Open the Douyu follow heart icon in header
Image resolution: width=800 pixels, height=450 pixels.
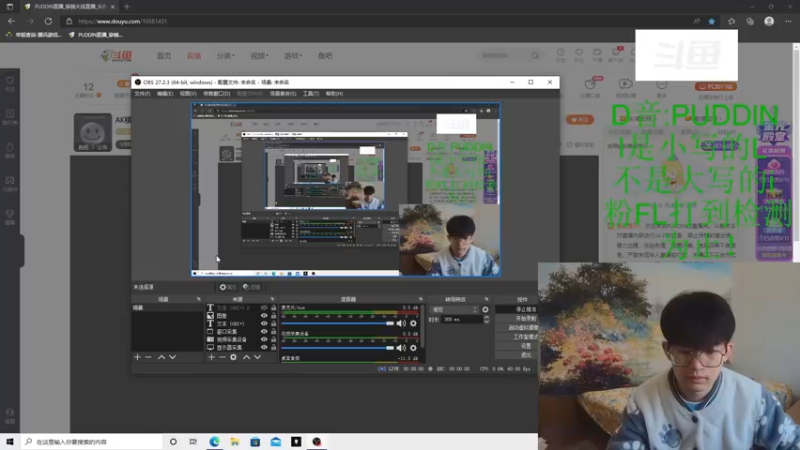[x=579, y=53]
